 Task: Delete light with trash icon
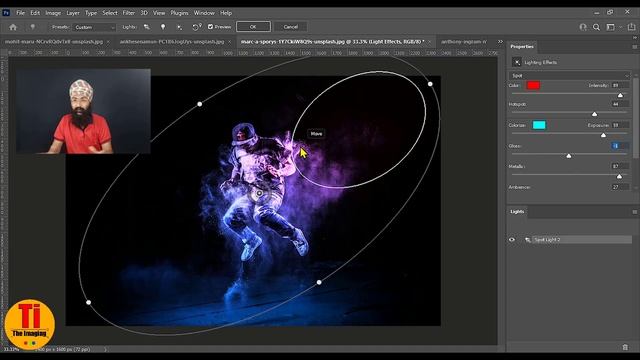(x=625, y=347)
